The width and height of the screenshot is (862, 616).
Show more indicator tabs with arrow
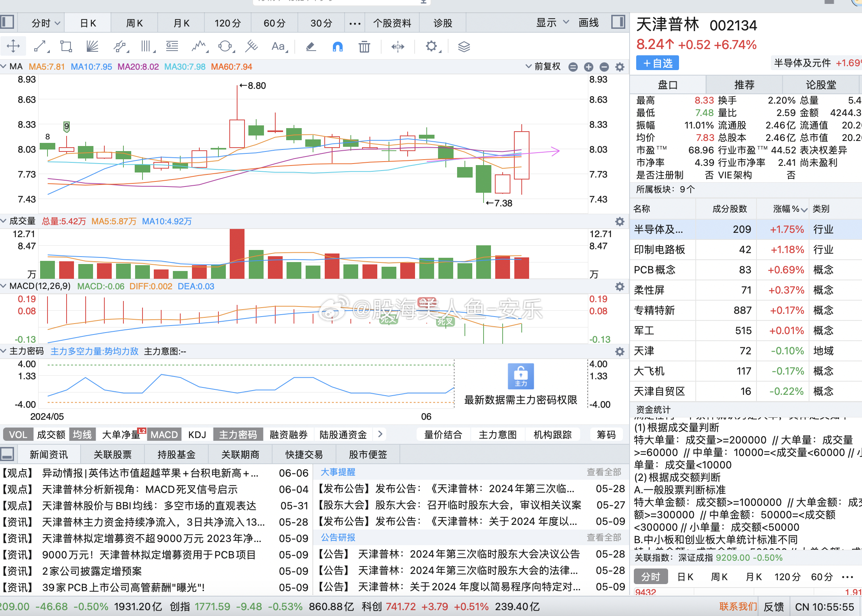click(380, 434)
